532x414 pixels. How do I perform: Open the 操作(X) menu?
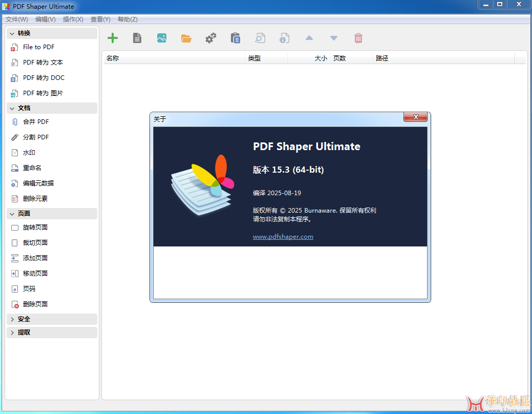point(73,19)
